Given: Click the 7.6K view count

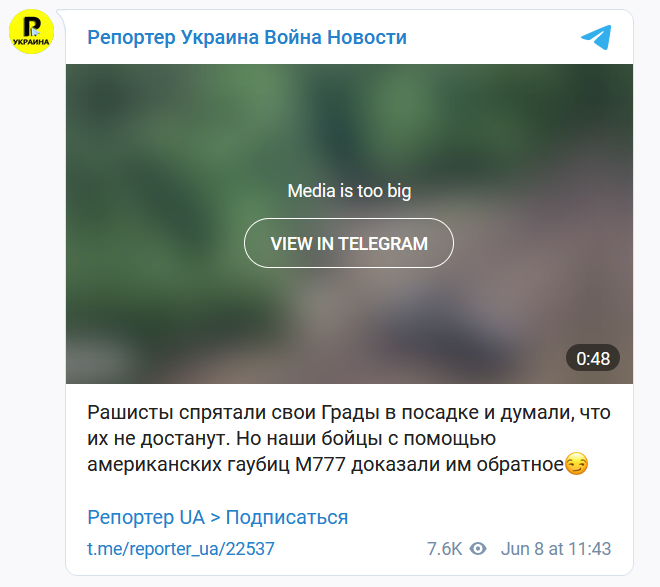Looking at the screenshot, I should (444, 549).
